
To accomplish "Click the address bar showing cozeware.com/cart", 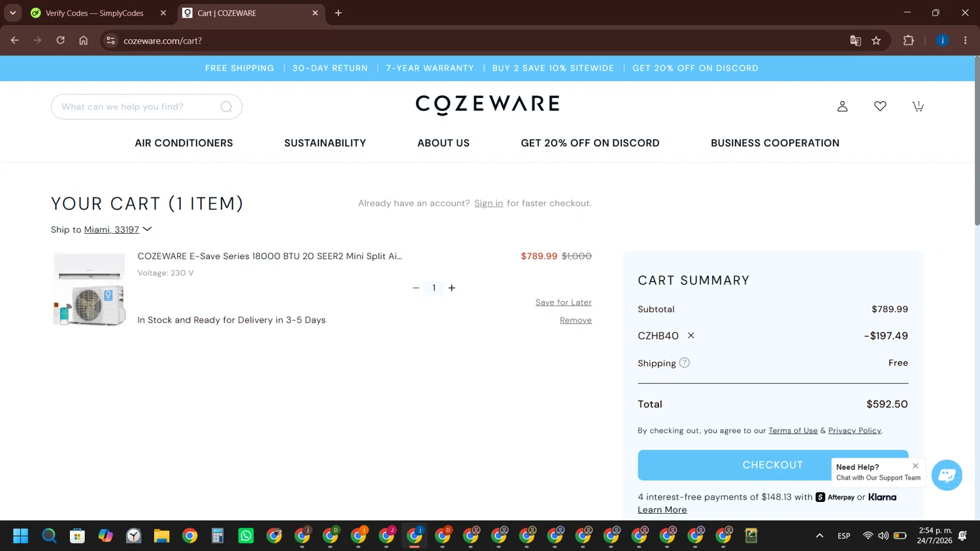I will [477, 40].
